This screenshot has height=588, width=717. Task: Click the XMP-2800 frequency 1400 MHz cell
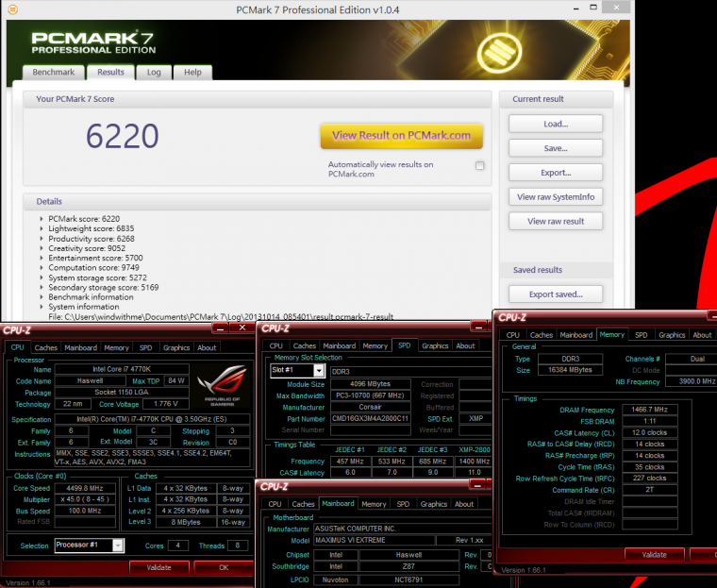[x=475, y=462]
